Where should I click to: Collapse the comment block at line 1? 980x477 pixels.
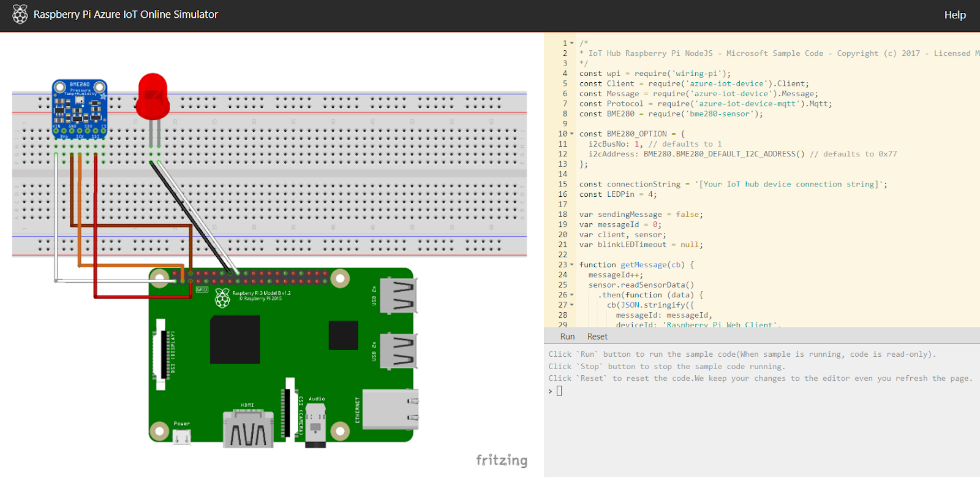click(x=572, y=44)
